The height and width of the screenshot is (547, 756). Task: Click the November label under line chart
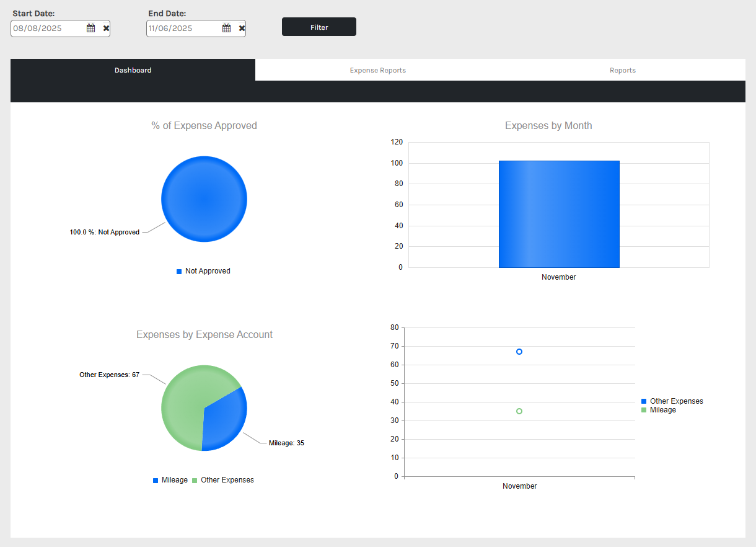pyautogui.click(x=520, y=486)
